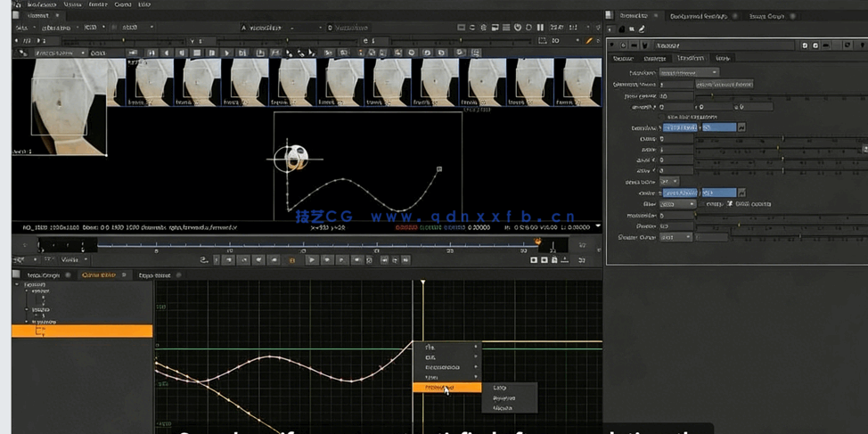Click the orange pencil icon in viewer toolbar
This screenshot has height=434, width=868.
[589, 41]
